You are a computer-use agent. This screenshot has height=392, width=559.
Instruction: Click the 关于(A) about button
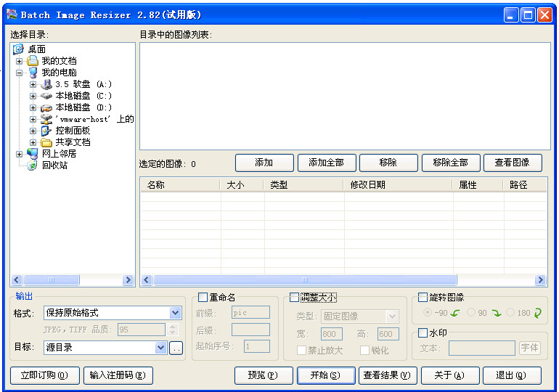tap(450, 375)
